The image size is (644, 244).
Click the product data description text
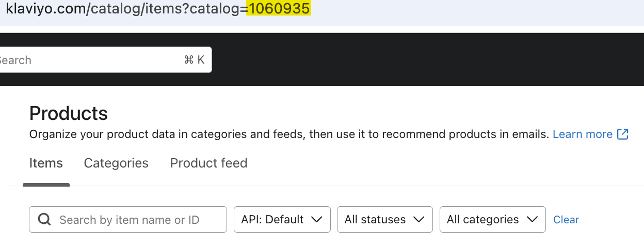pos(289,134)
